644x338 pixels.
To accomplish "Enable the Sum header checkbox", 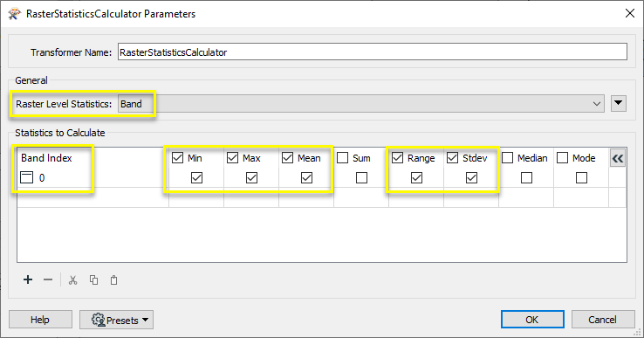I will 343,158.
